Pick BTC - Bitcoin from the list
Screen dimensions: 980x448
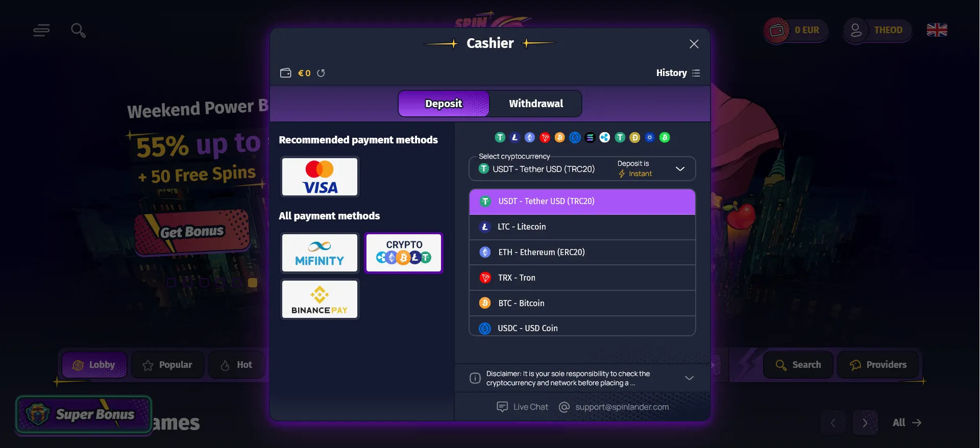click(x=582, y=303)
